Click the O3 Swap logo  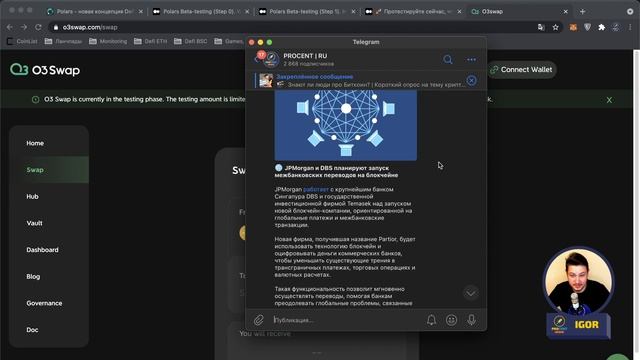click(45, 70)
